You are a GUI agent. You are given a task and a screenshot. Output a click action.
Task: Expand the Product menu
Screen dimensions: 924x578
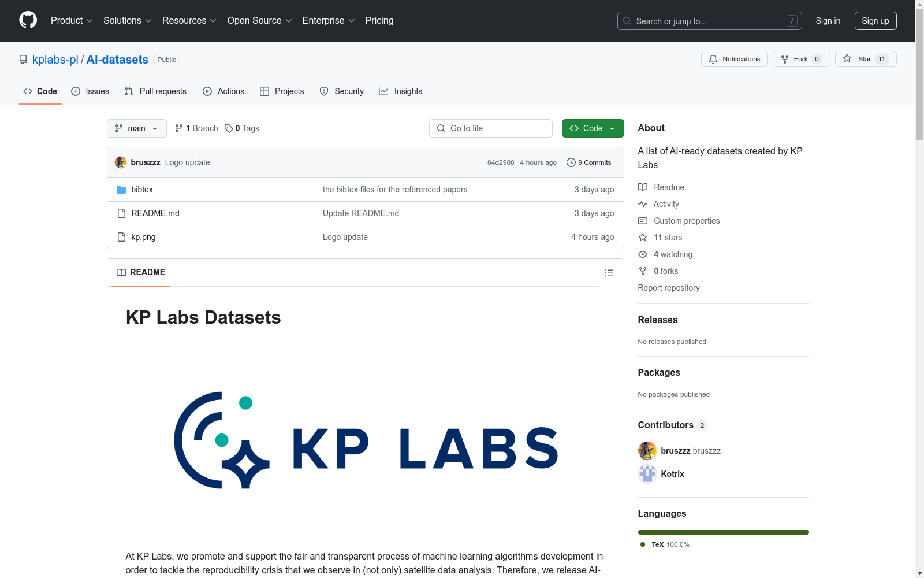click(x=72, y=21)
